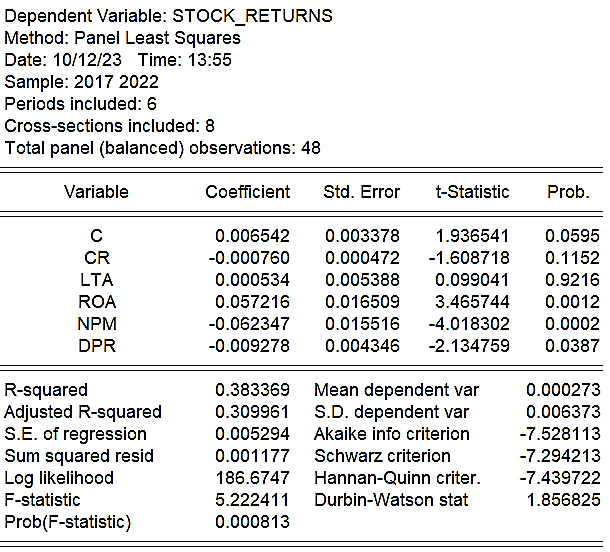Select the ROA variable row label
This screenshot has height=552, width=610.
[x=97, y=302]
